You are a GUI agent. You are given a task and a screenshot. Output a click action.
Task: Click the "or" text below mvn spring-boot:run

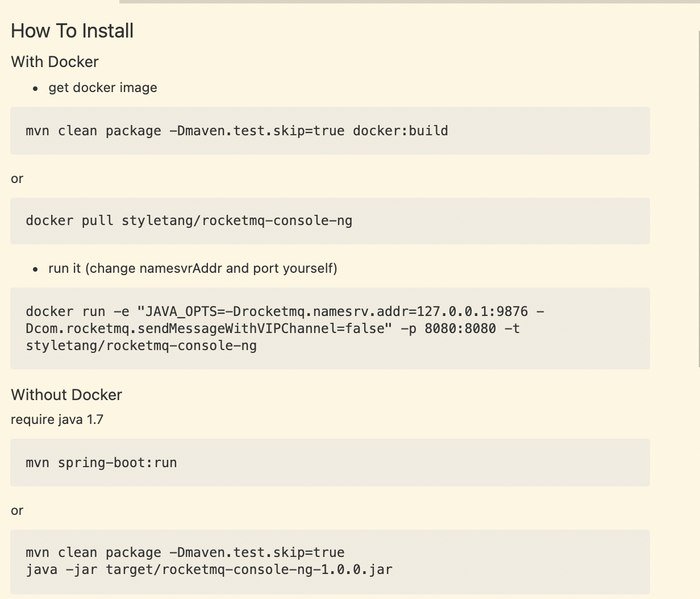(17, 511)
